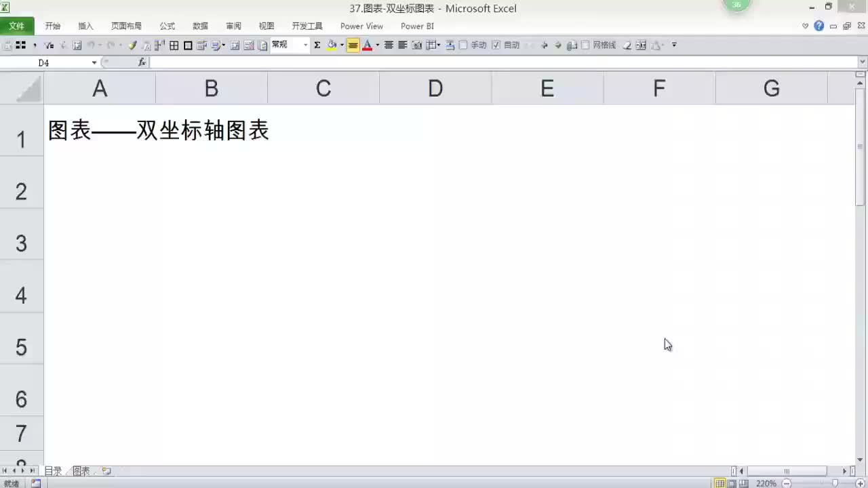Click the zoom slider handle
This screenshot has height=488, width=868.
click(835, 483)
